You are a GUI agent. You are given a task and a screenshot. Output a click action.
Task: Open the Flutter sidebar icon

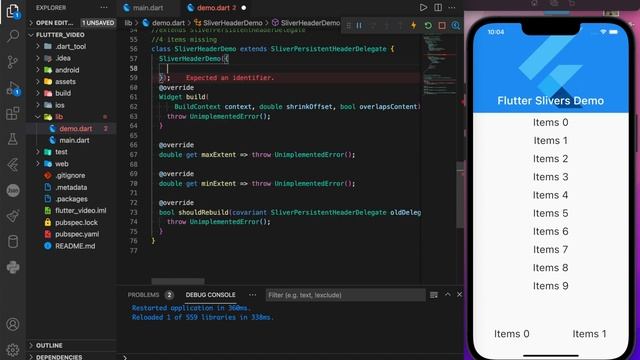(13, 164)
